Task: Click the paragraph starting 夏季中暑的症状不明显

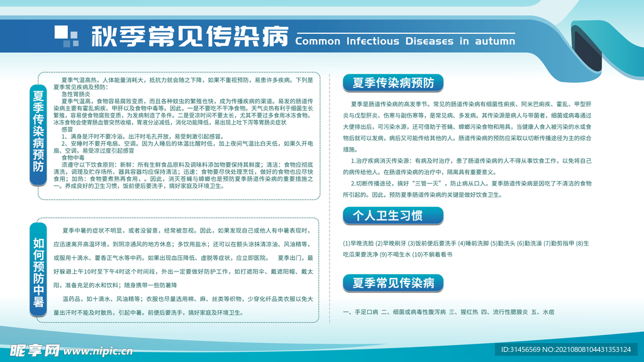Action: tap(183, 258)
